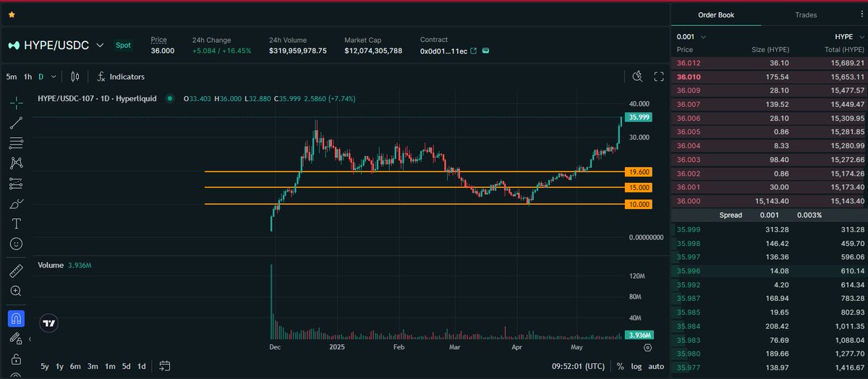Select the 15.000 horizontal line label

click(640, 188)
